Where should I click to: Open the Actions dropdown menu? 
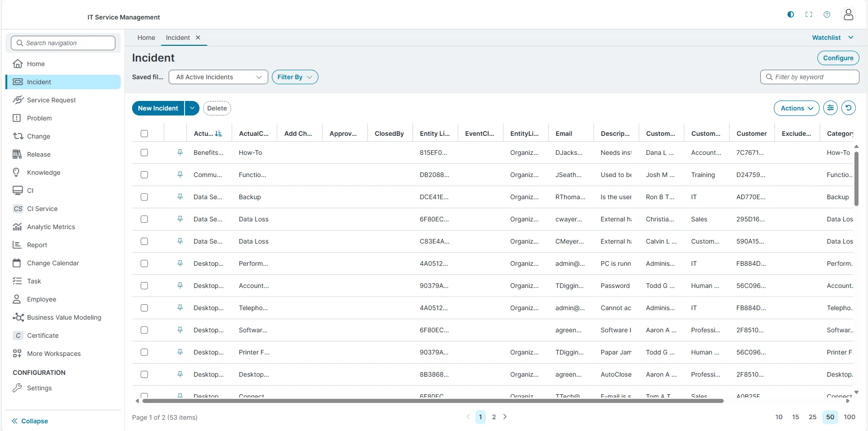click(797, 108)
